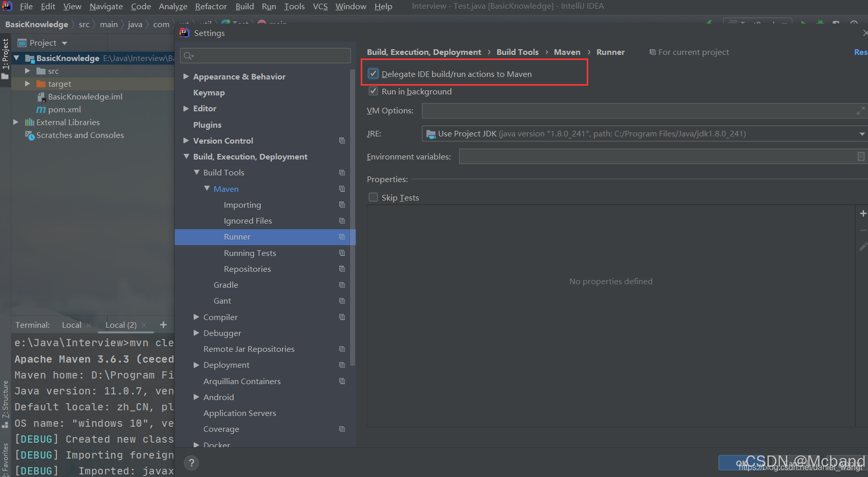
Task: Click expand icon in VM Options field
Action: (860, 111)
